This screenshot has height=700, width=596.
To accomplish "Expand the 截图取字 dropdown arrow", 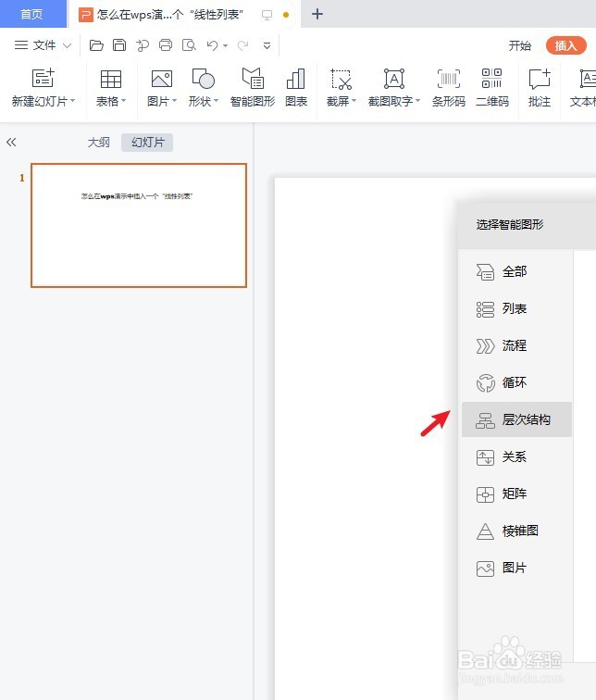I will 417,101.
